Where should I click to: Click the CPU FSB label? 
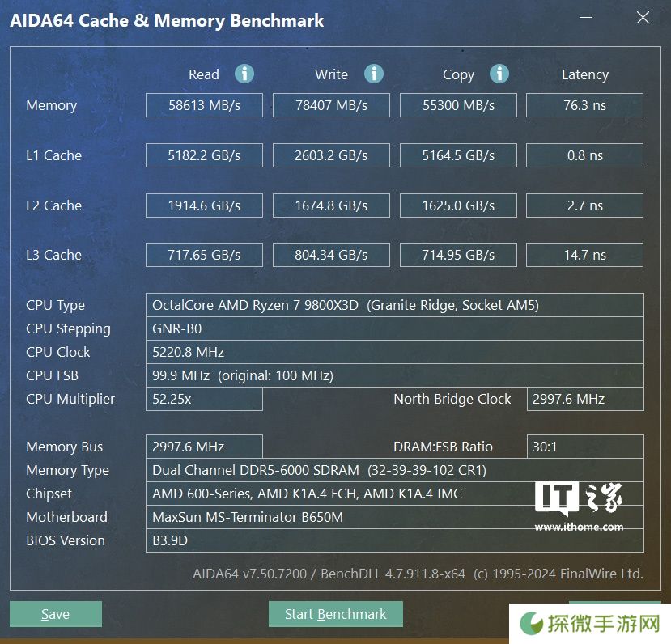tap(53, 376)
